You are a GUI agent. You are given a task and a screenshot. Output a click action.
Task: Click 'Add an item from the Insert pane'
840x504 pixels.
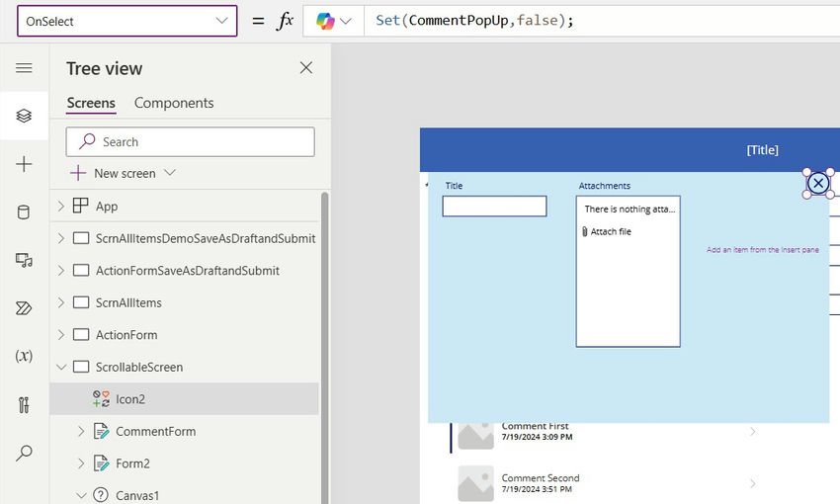(762, 250)
